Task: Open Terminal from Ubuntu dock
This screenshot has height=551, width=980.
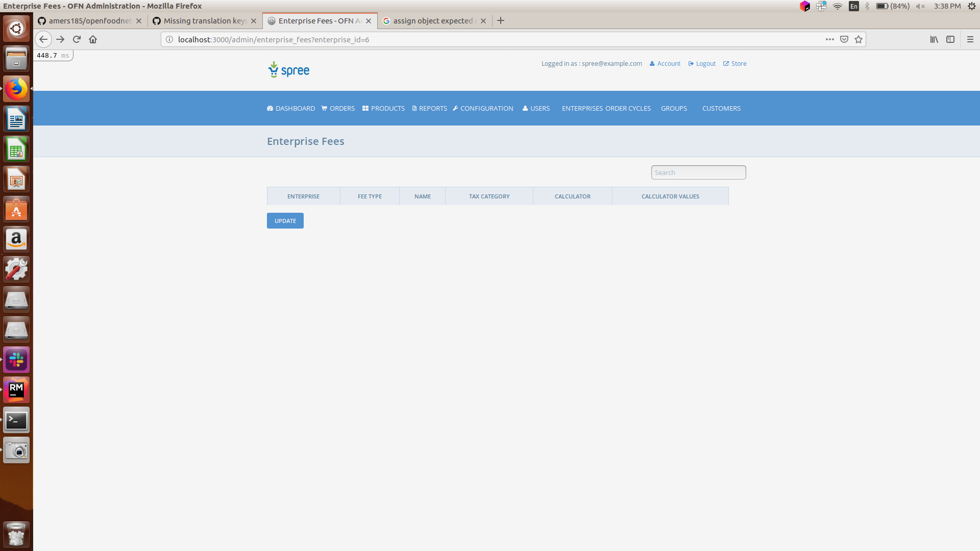Action: click(x=16, y=420)
